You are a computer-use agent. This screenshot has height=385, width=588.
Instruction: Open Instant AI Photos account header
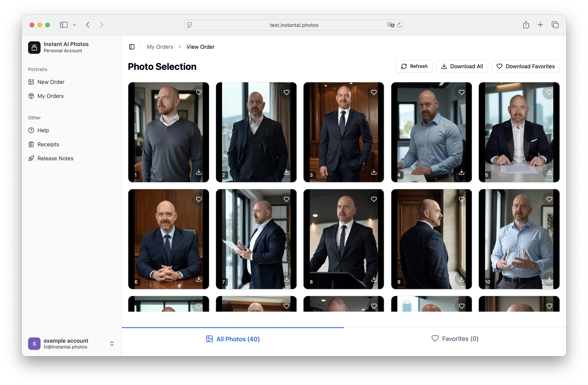click(66, 47)
